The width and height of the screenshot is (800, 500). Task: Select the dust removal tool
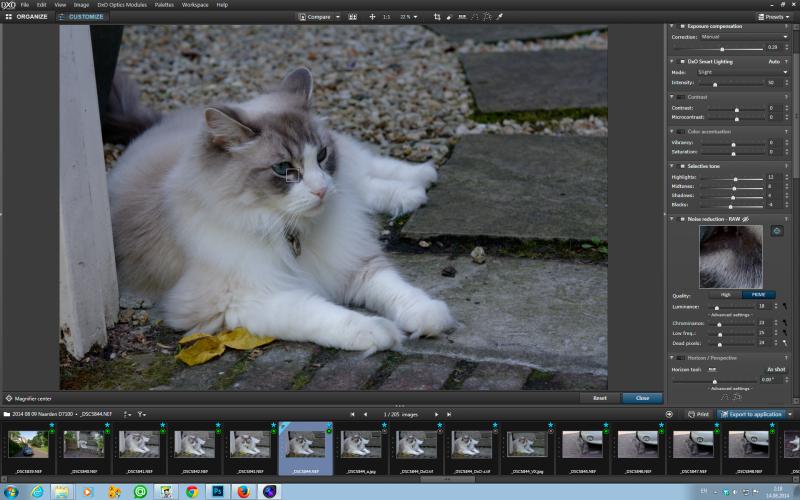(x=449, y=17)
